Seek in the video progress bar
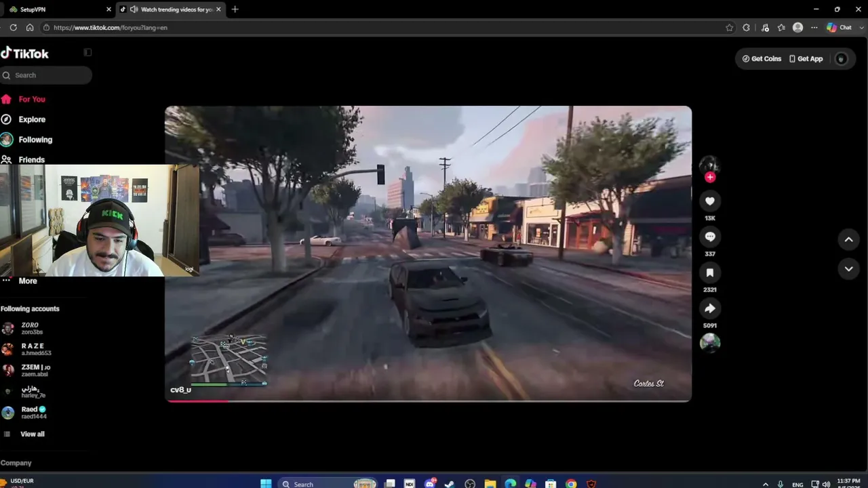This screenshot has width=868, height=488. tap(429, 401)
